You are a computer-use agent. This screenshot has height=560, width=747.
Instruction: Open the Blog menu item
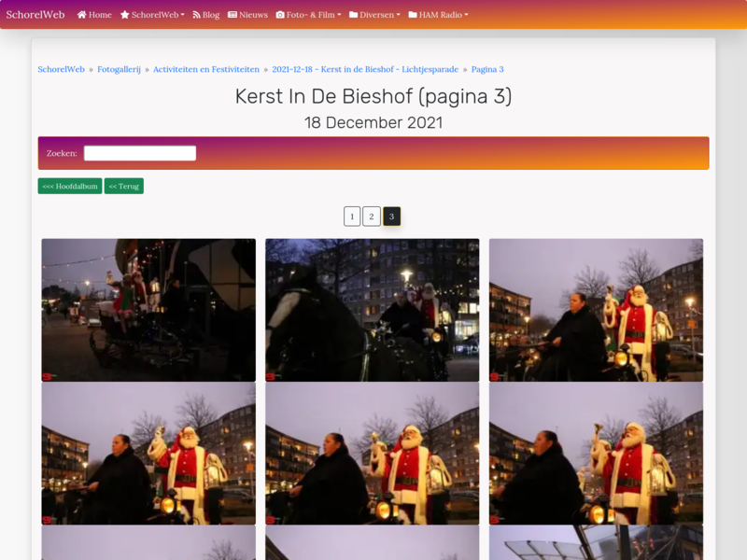pos(206,15)
